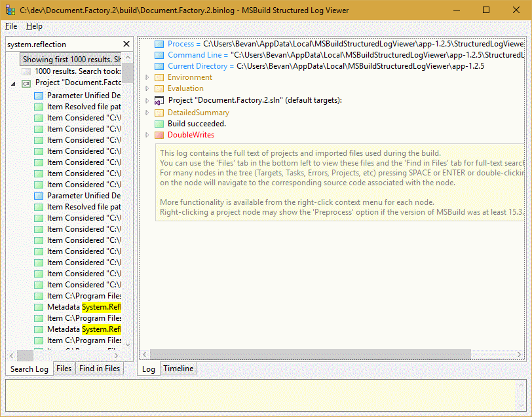Viewport: 532px width, 417px height.
Task: Click the search results vertical scrollbar down arrow
Action: click(128, 344)
